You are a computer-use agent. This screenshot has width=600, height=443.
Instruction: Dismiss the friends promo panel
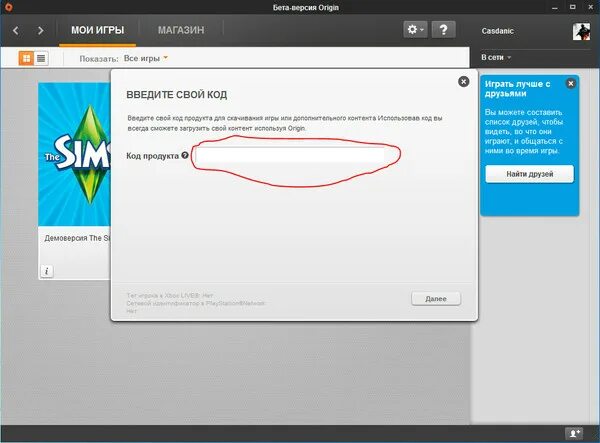(x=571, y=83)
